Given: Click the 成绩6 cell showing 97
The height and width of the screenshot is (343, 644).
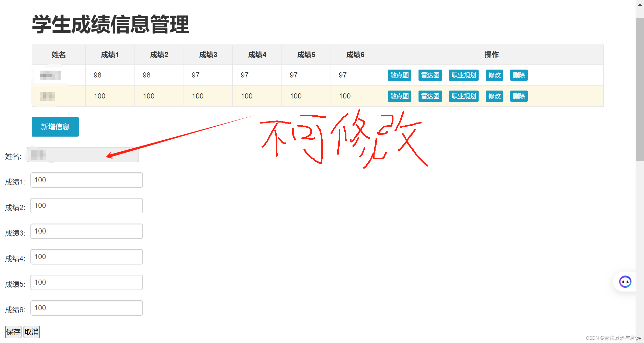Looking at the screenshot, I should [355, 75].
